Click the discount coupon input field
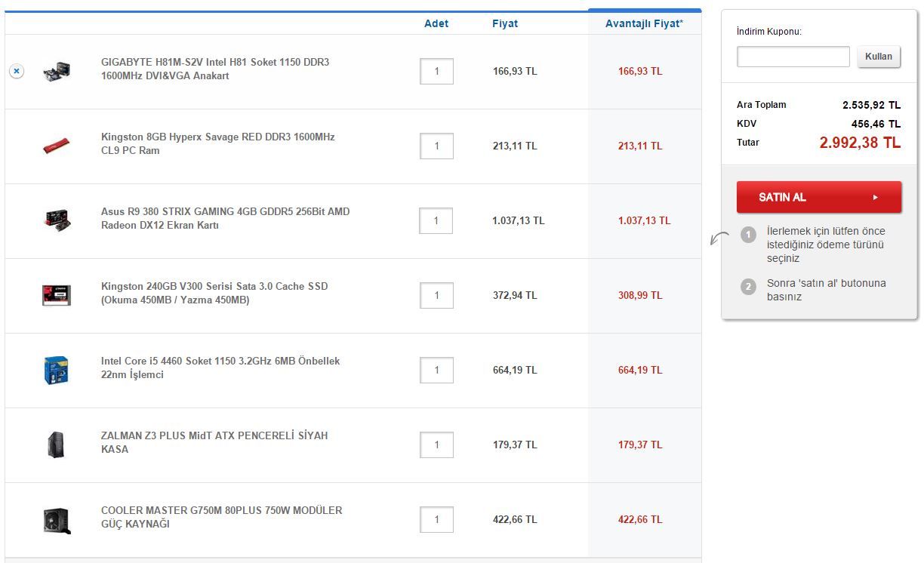The width and height of the screenshot is (924, 563). coord(793,57)
